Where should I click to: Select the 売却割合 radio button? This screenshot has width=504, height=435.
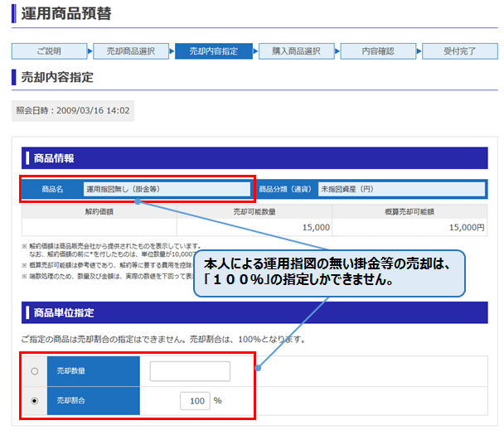tap(34, 401)
